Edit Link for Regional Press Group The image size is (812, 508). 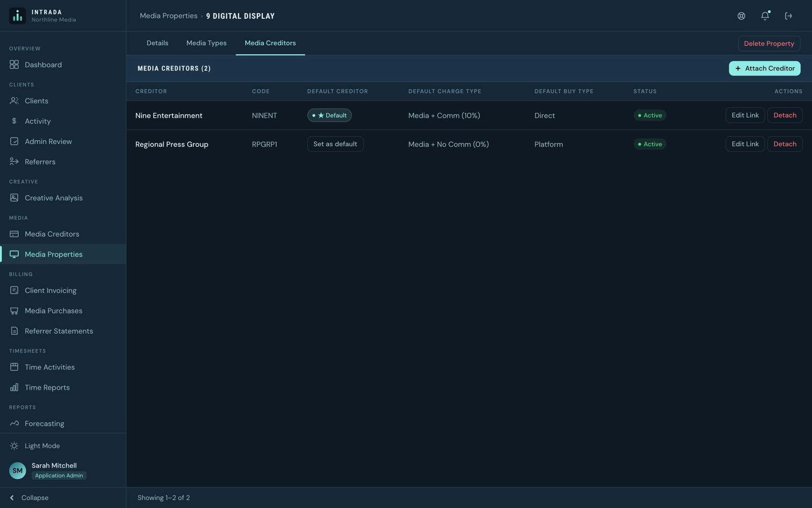(x=745, y=144)
